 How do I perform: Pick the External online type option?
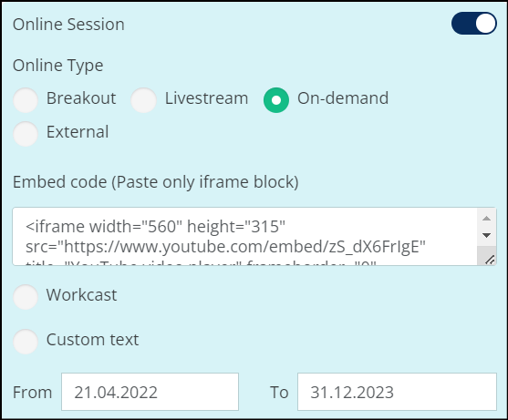click(x=26, y=134)
